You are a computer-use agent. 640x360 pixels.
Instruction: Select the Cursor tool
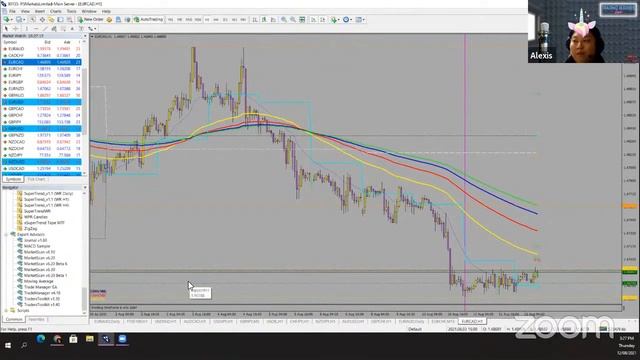click(6, 29)
